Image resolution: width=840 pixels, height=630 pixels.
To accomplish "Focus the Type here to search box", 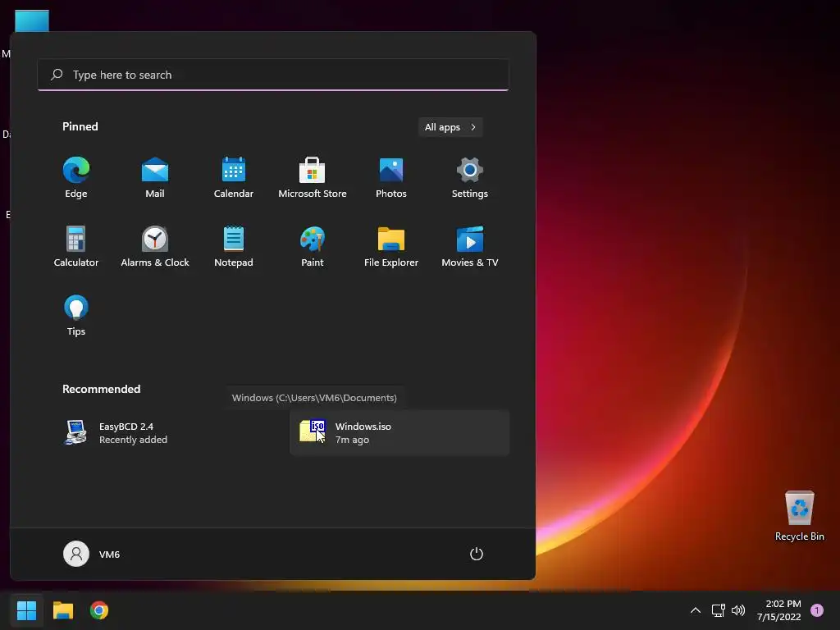I will 273,75.
